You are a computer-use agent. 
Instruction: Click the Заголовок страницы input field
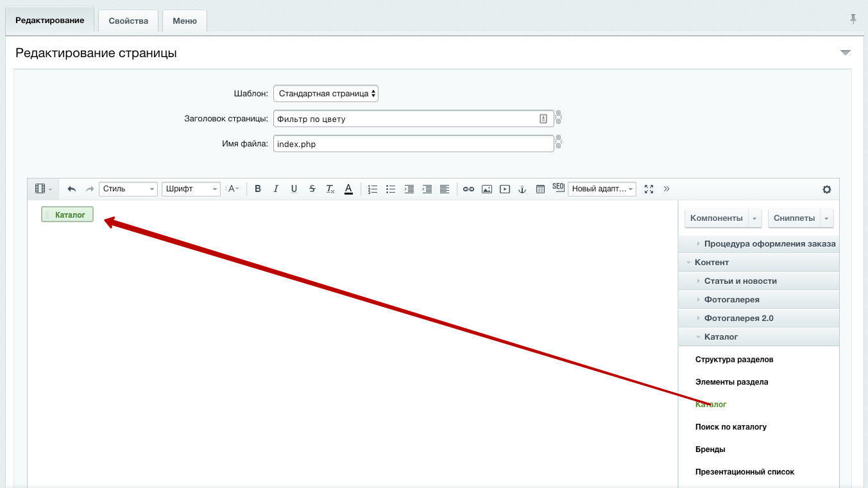(413, 119)
